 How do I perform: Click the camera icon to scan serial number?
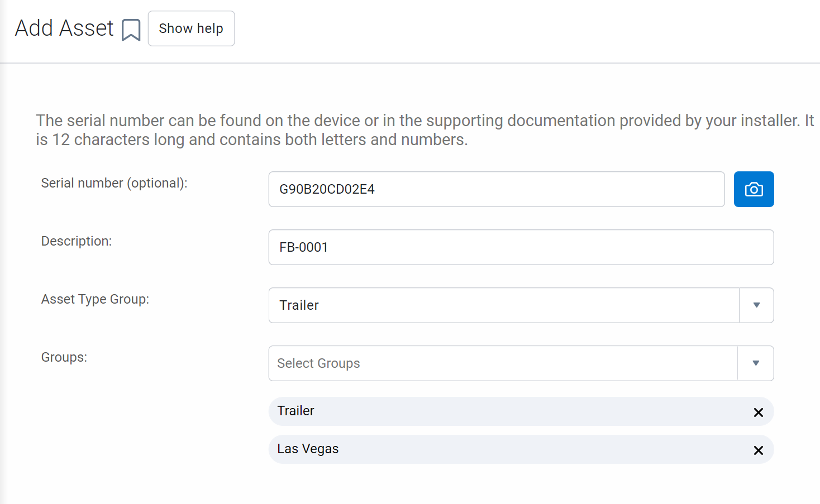[754, 189]
